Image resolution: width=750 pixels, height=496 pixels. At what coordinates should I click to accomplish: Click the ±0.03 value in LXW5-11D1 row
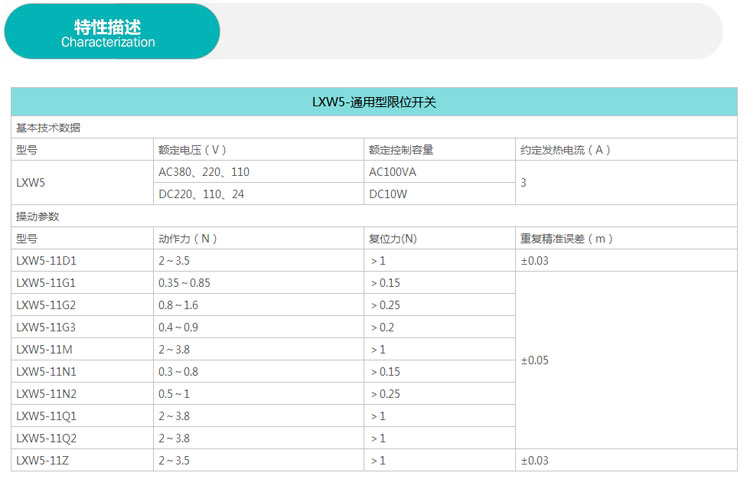click(x=534, y=261)
